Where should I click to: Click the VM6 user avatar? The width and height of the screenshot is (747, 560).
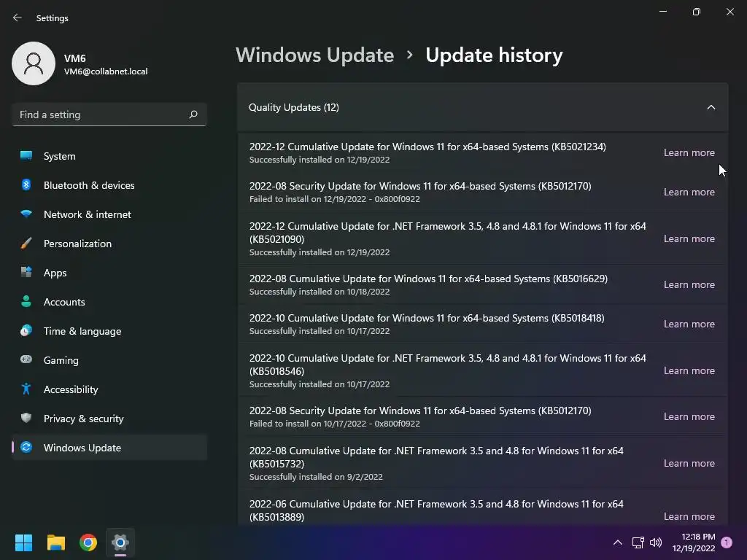[34, 63]
